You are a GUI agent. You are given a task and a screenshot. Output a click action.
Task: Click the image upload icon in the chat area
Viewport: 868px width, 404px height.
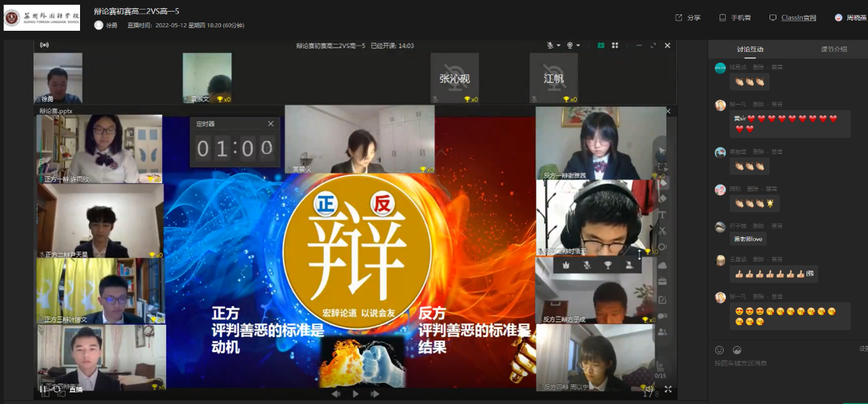(737, 350)
